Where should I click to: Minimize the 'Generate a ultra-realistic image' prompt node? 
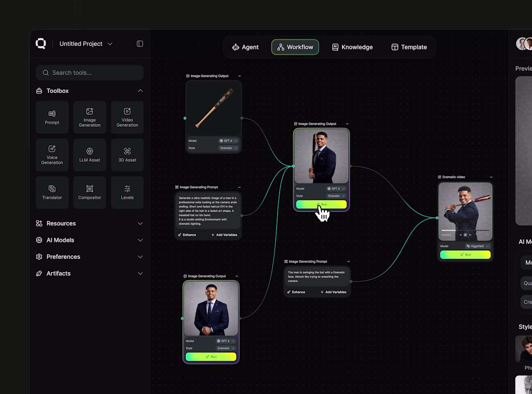click(239, 187)
